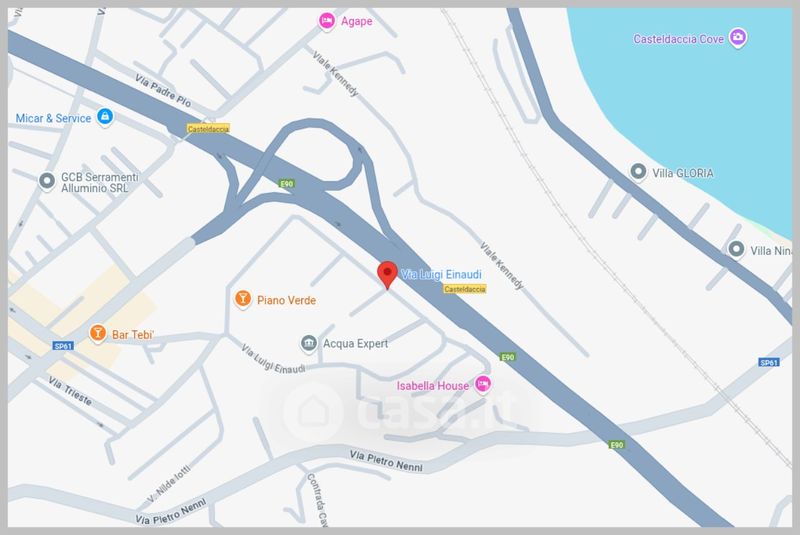This screenshot has height=535, width=800.
Task: Open the Via Luigi Einaudi blue label
Action: tap(441, 274)
